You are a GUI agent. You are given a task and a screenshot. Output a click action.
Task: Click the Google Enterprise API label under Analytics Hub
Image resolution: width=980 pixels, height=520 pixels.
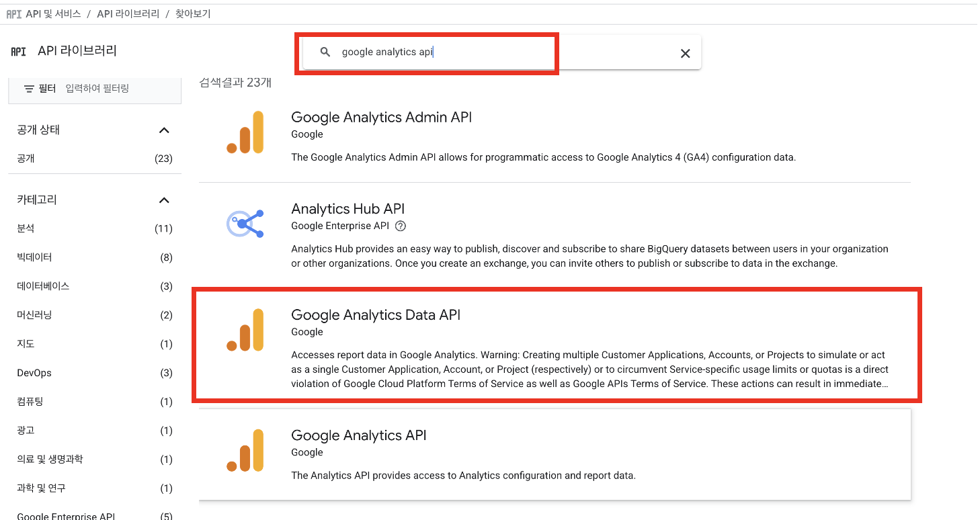340,226
